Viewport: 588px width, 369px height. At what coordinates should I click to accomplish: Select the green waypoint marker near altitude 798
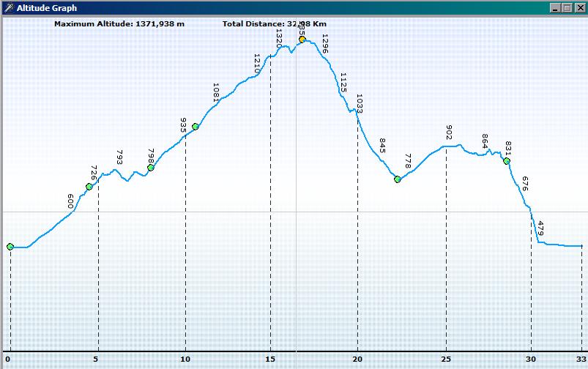click(x=151, y=168)
